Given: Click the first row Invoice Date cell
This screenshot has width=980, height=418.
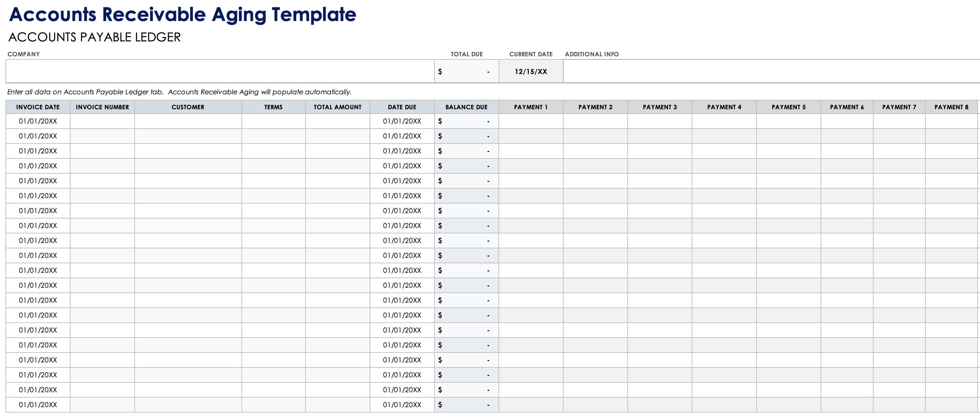Looking at the screenshot, I should pyautogui.click(x=38, y=121).
